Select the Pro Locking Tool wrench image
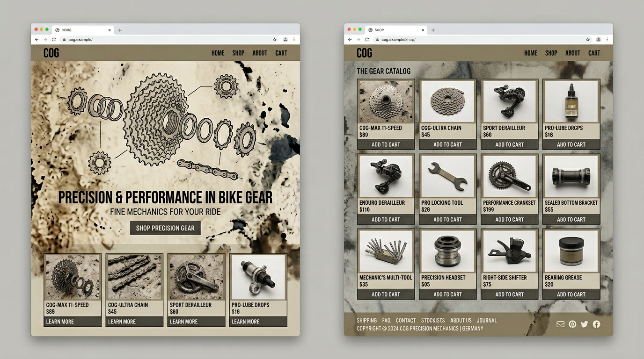 (x=447, y=176)
